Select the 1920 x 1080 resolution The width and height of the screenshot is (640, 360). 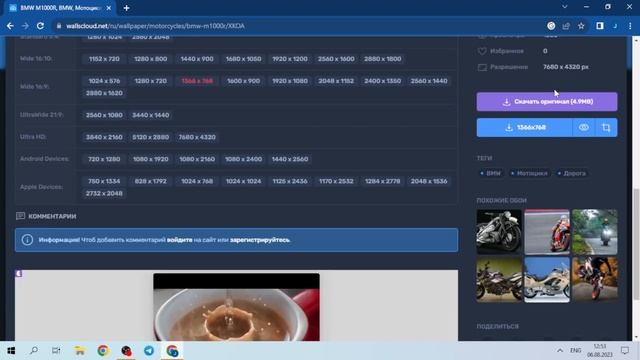tap(290, 81)
